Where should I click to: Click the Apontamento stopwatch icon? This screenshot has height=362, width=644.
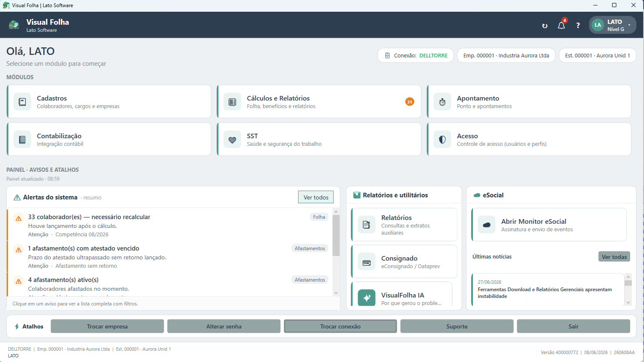(x=442, y=102)
